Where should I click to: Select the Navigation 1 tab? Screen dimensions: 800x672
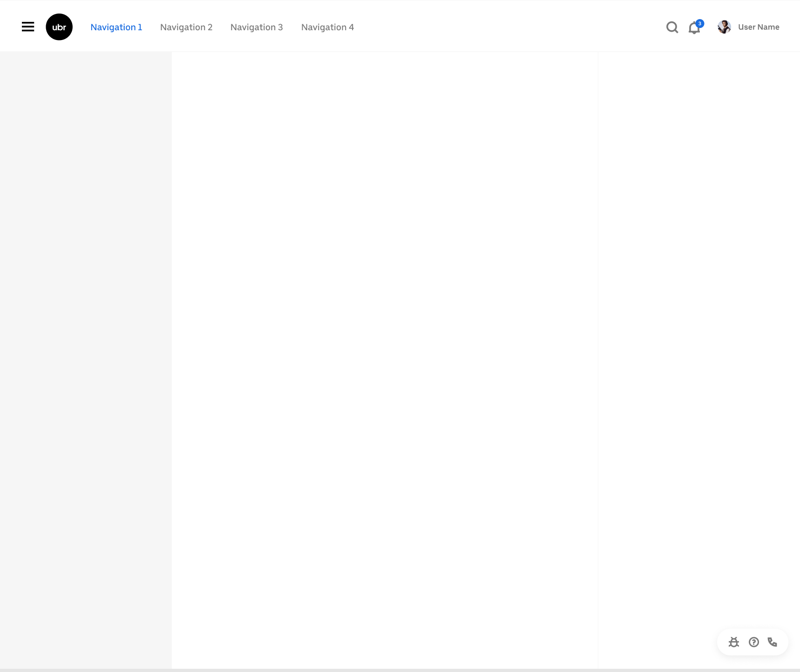116,27
